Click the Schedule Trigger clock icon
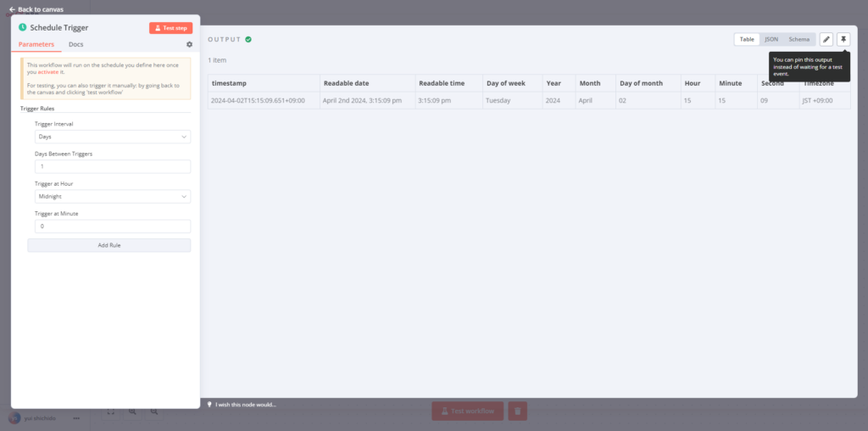The width and height of the screenshot is (868, 431). click(x=22, y=28)
